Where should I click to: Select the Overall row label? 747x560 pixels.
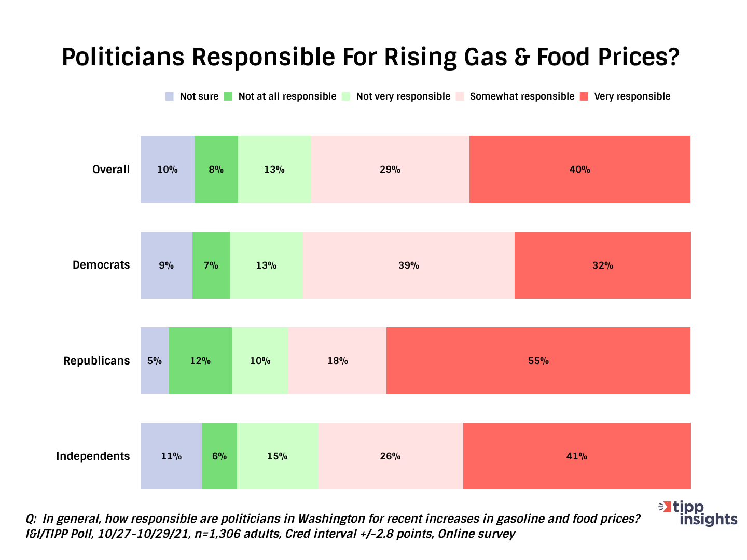tap(111, 170)
